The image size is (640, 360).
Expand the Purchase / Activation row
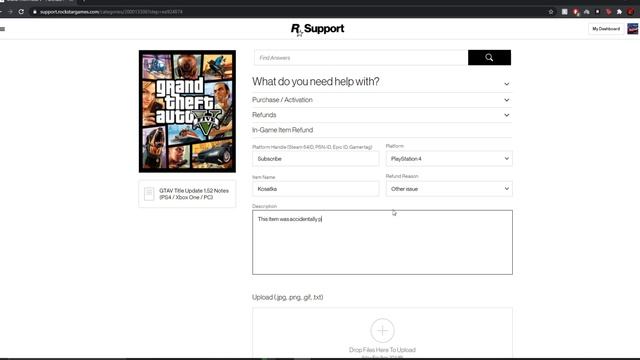click(382, 100)
